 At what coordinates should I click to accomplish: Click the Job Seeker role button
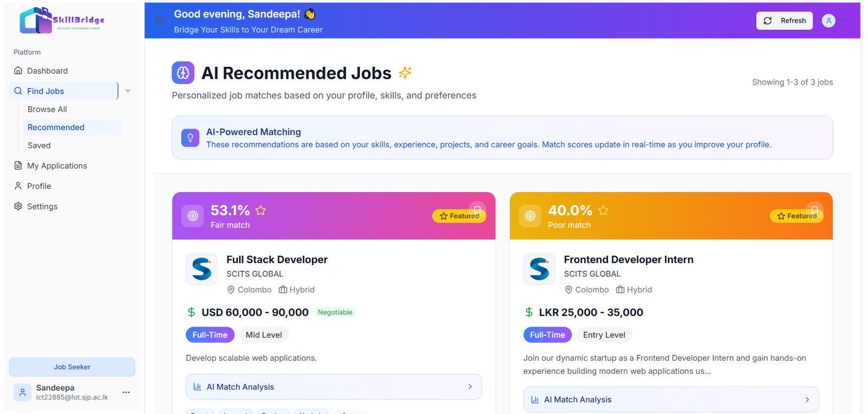(72, 367)
